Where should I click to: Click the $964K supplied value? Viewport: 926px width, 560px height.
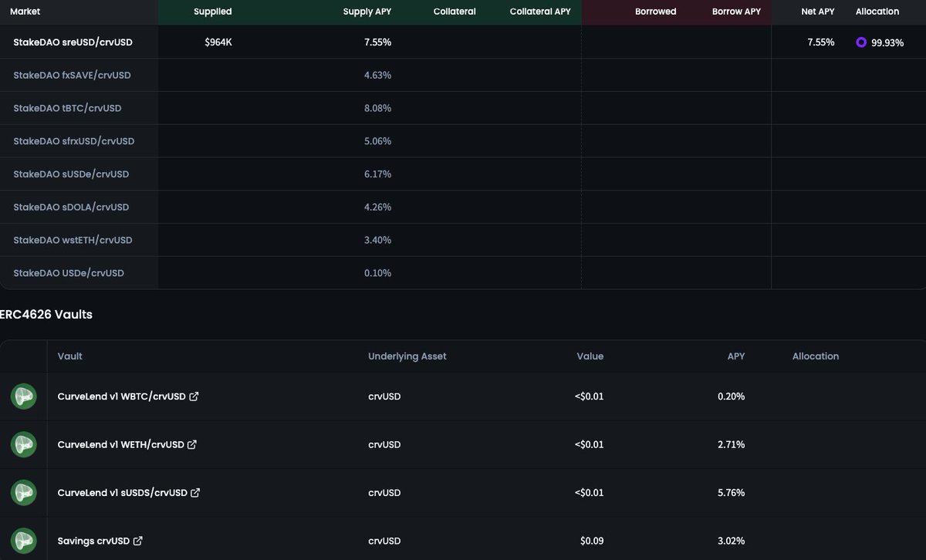[218, 42]
